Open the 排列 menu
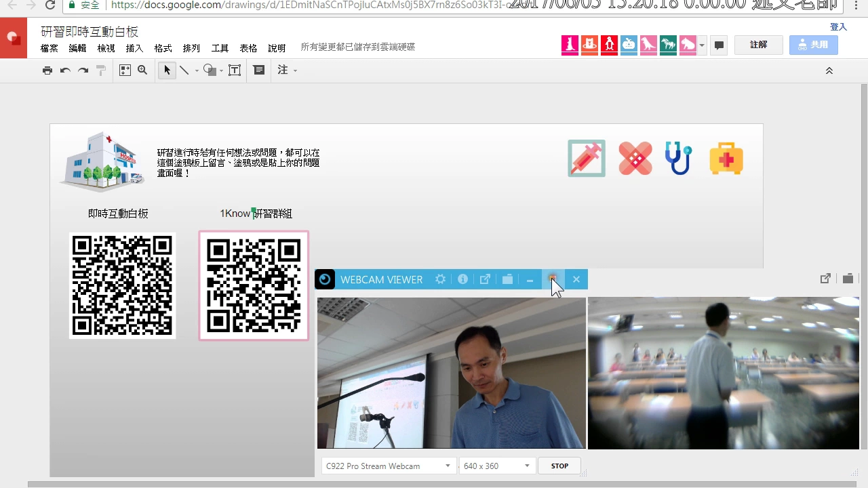Screen dimensions: 868x488 coord(191,48)
